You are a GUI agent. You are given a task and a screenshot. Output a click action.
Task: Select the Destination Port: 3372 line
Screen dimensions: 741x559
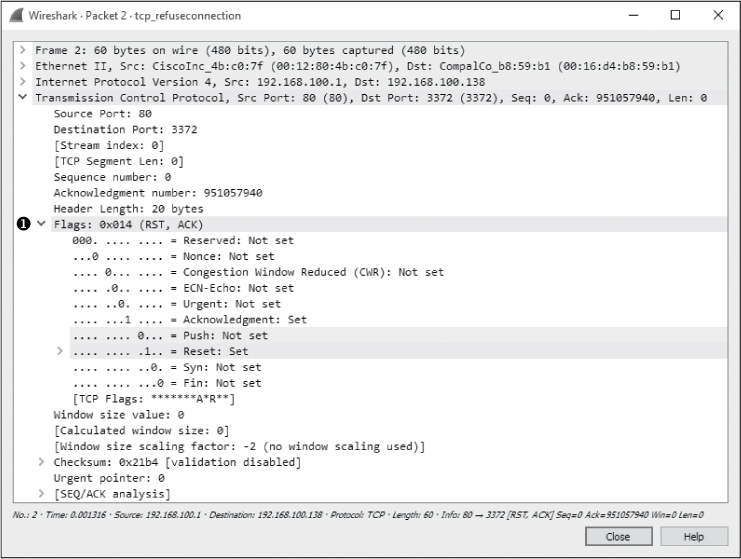(x=125, y=129)
